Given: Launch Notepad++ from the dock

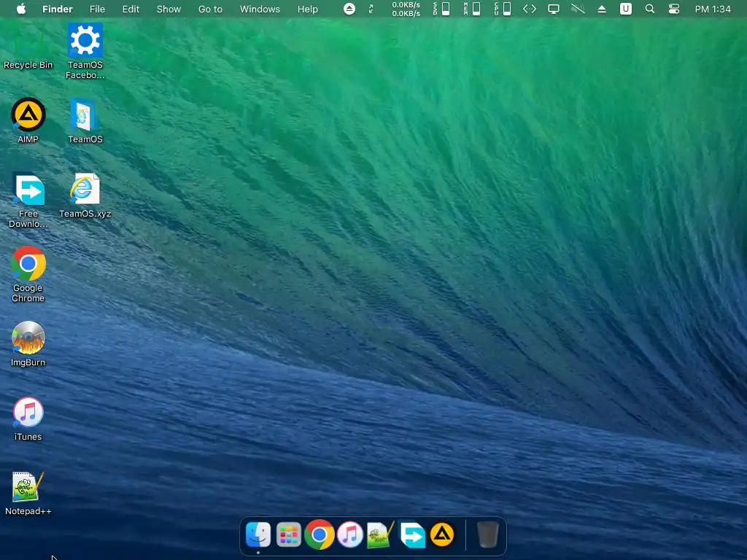Looking at the screenshot, I should pyautogui.click(x=381, y=534).
